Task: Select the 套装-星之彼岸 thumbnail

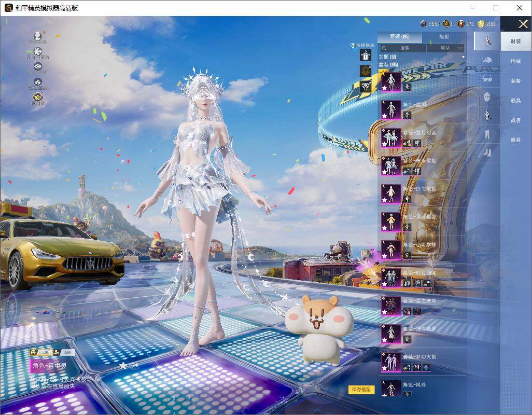Action: coord(391,306)
